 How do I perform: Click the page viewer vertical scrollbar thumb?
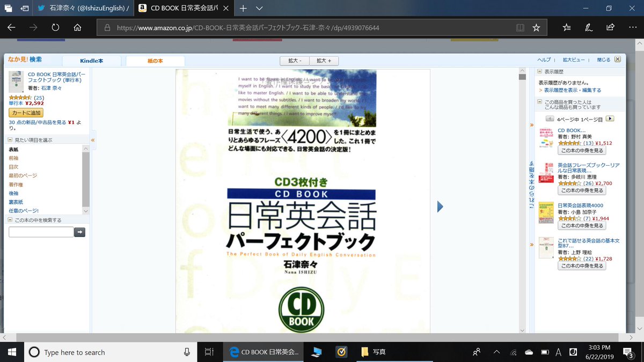pos(522,77)
